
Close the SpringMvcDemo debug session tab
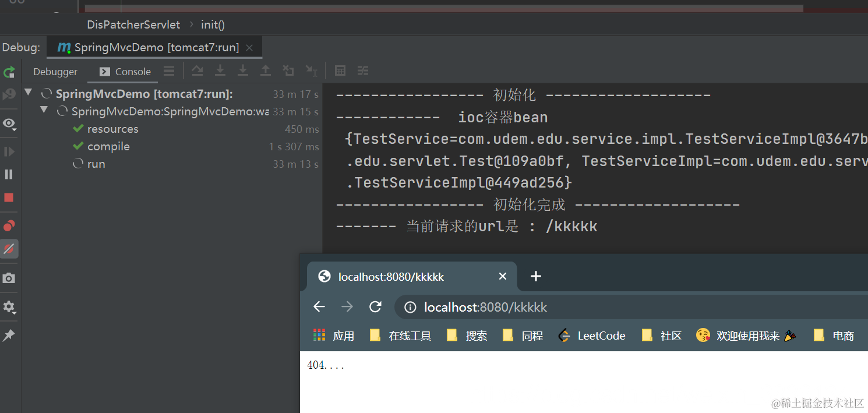tap(249, 48)
